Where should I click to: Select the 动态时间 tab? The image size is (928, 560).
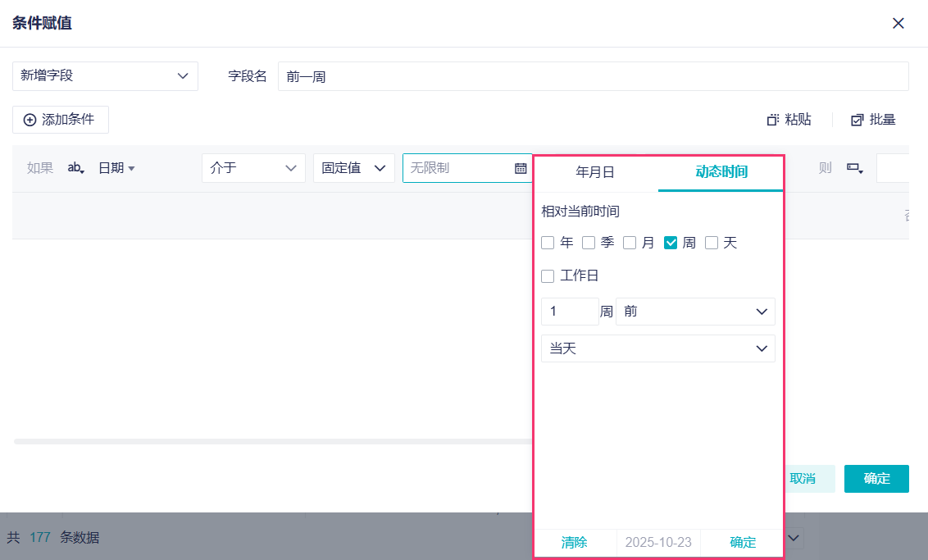(x=721, y=172)
